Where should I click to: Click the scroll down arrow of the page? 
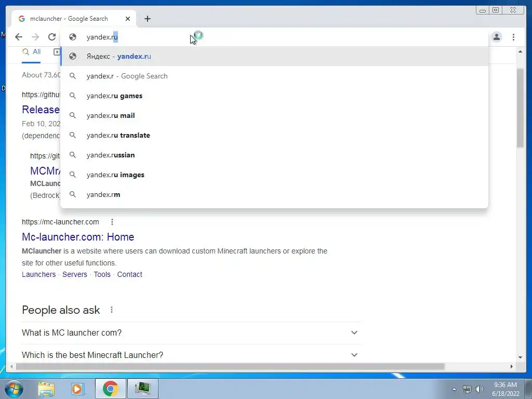(520, 357)
